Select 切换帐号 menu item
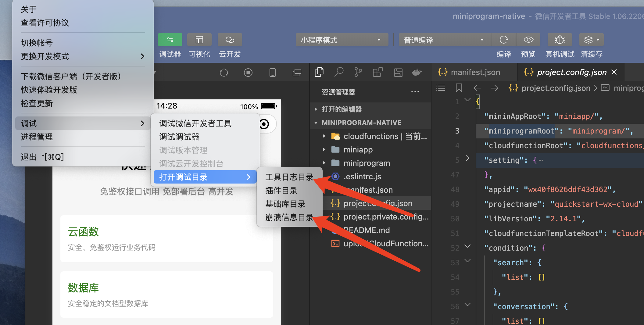The width and height of the screenshot is (644, 325). tap(83, 43)
